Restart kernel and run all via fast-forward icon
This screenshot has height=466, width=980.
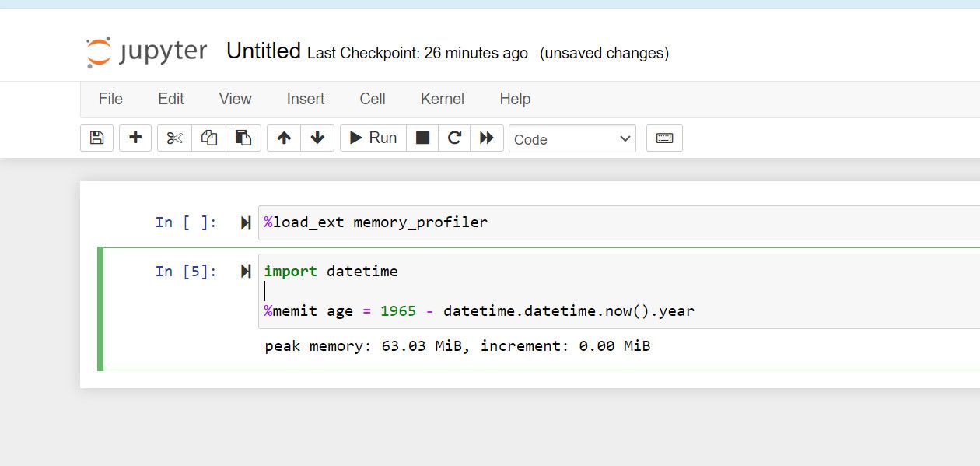click(487, 138)
